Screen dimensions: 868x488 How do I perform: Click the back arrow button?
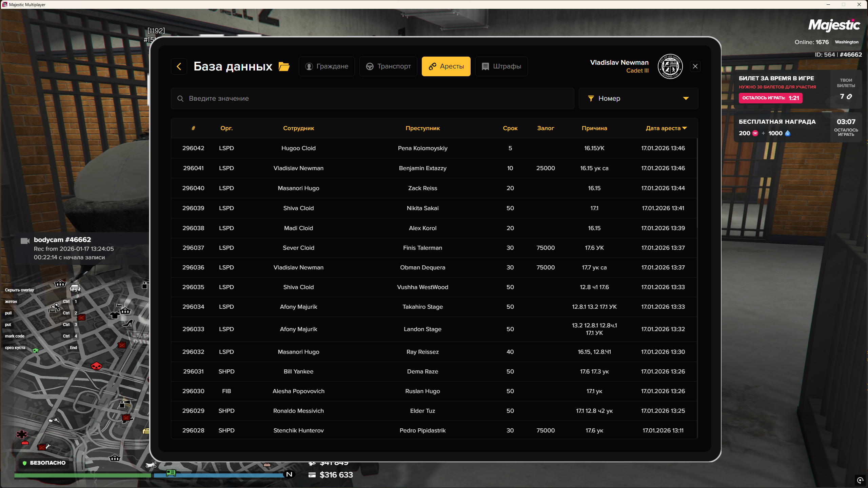179,66
